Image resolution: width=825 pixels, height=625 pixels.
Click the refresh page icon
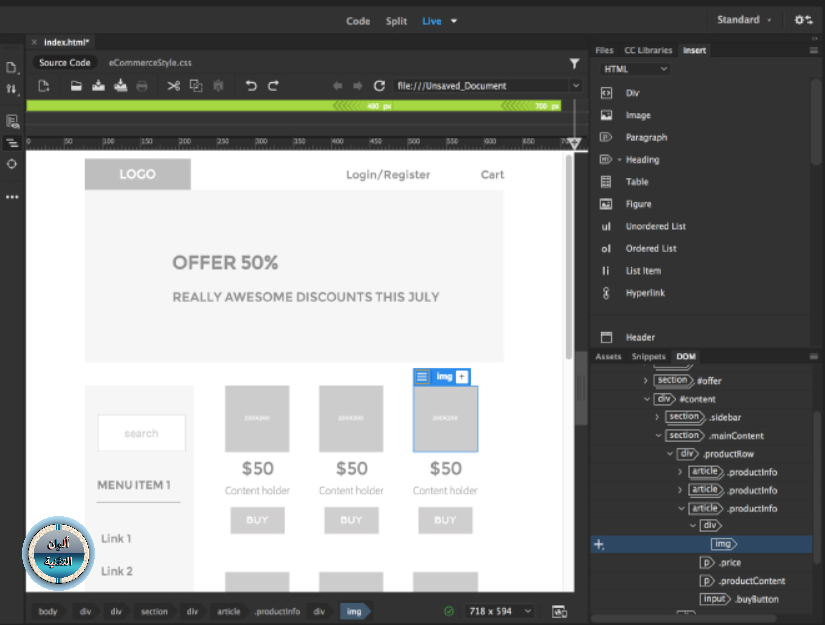point(379,86)
